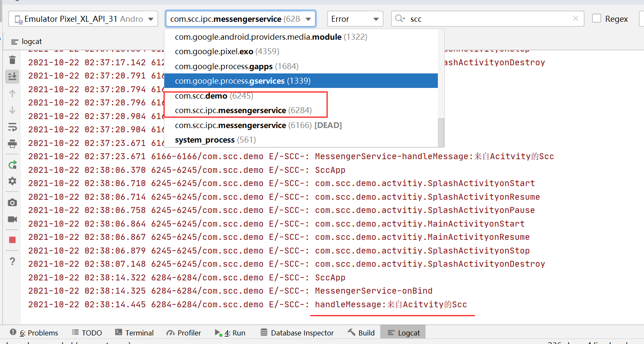This screenshot has width=644, height=344.
Task: Start screen recording with the video icon
Action: (12, 219)
